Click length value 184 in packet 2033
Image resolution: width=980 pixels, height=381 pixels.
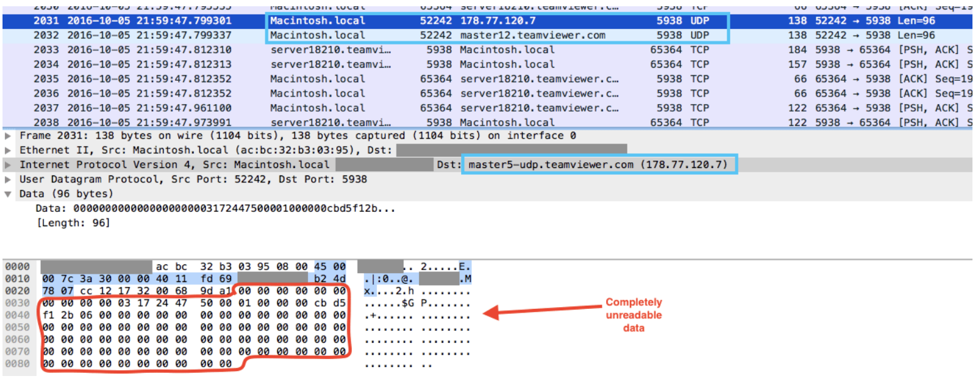click(x=797, y=50)
